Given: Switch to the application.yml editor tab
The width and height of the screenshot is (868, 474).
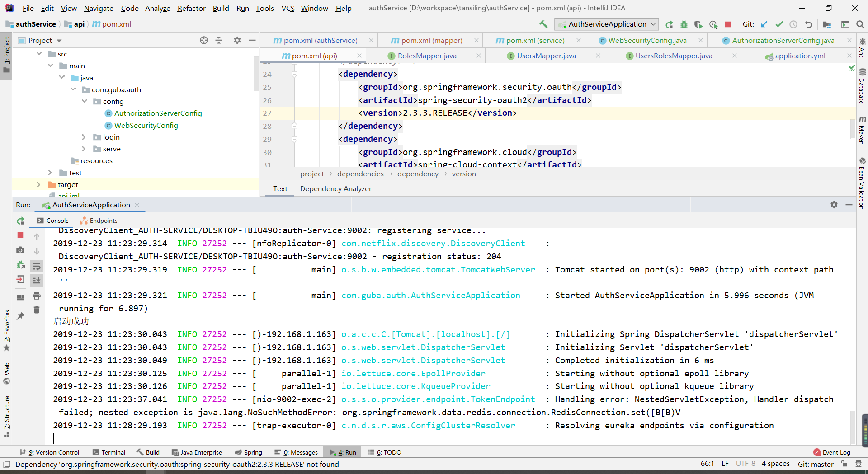Looking at the screenshot, I should pos(800,56).
